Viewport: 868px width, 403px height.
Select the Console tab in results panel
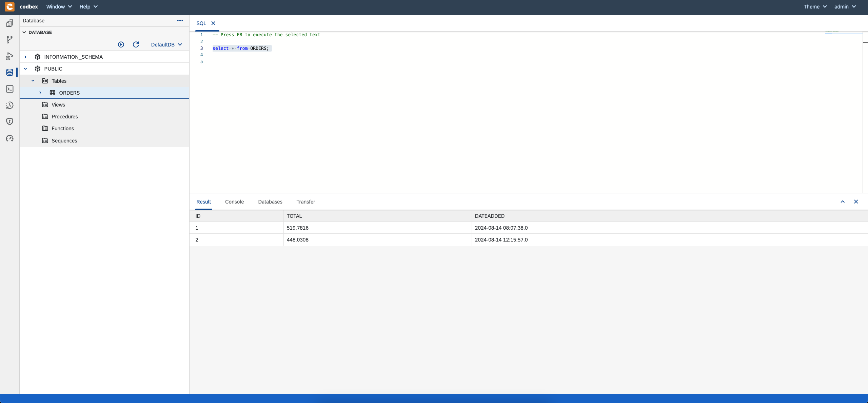pos(234,201)
